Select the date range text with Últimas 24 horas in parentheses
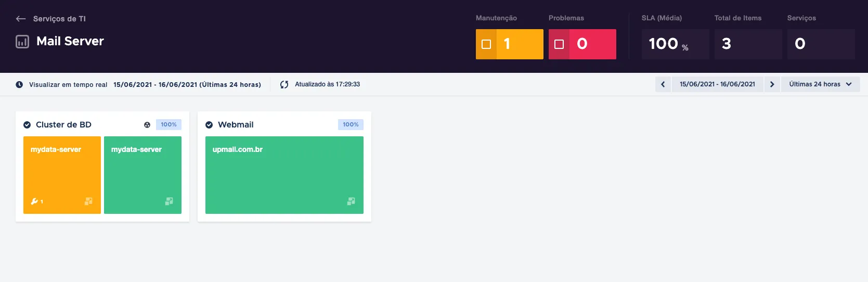Screen dimensions: 868x282 click(x=187, y=84)
